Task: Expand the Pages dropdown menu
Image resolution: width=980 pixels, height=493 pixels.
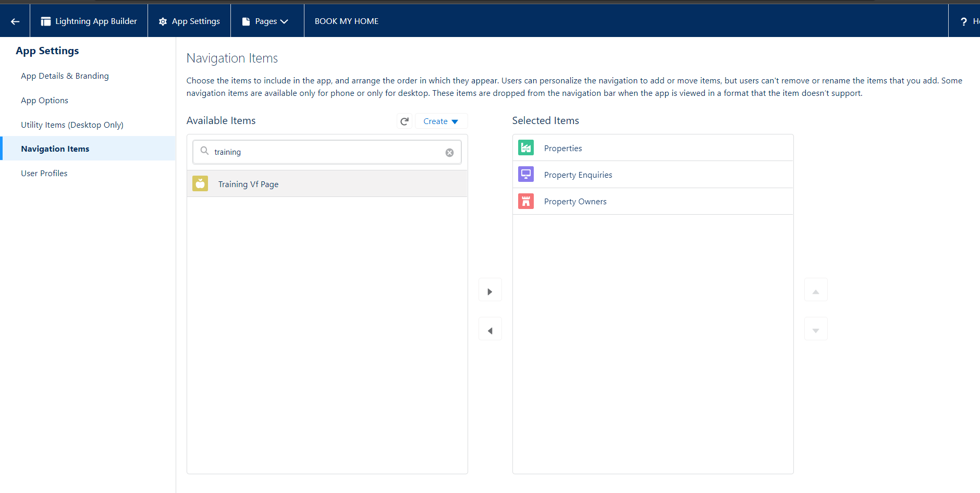Action: click(x=267, y=21)
